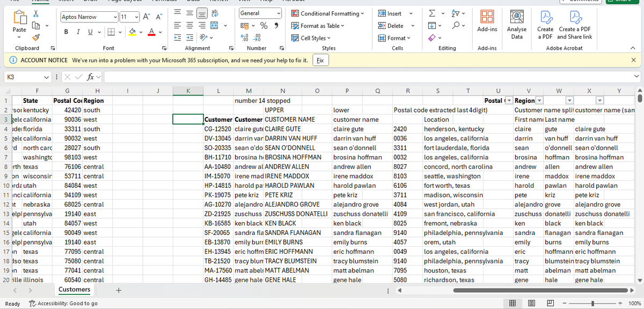Increase indent in Alignment group
This screenshot has height=309, width=644.
point(190,37)
